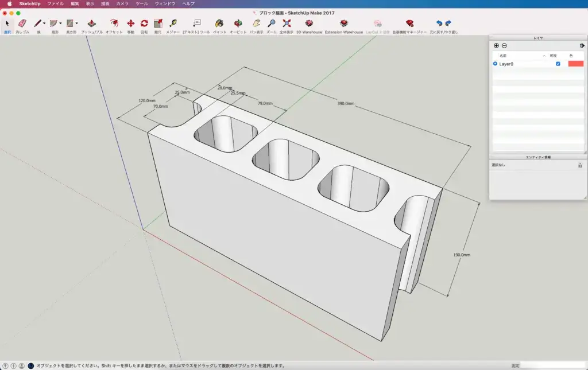Select the Line pencil tool
This screenshot has height=370, width=588.
tap(37, 23)
